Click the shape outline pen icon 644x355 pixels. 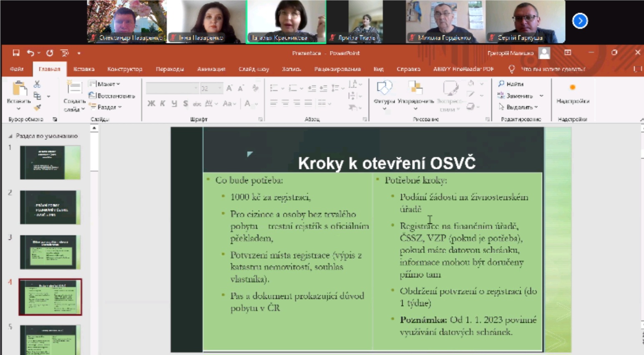471,95
